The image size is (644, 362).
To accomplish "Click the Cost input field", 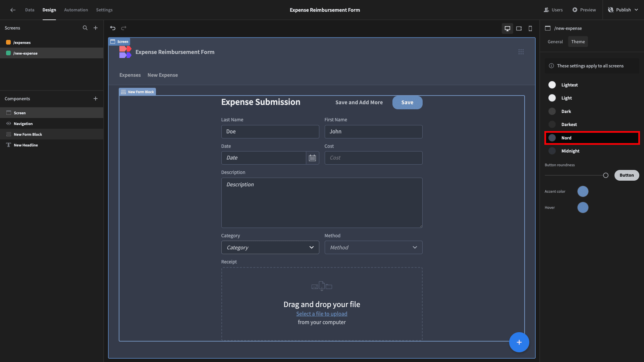I will 373,158.
